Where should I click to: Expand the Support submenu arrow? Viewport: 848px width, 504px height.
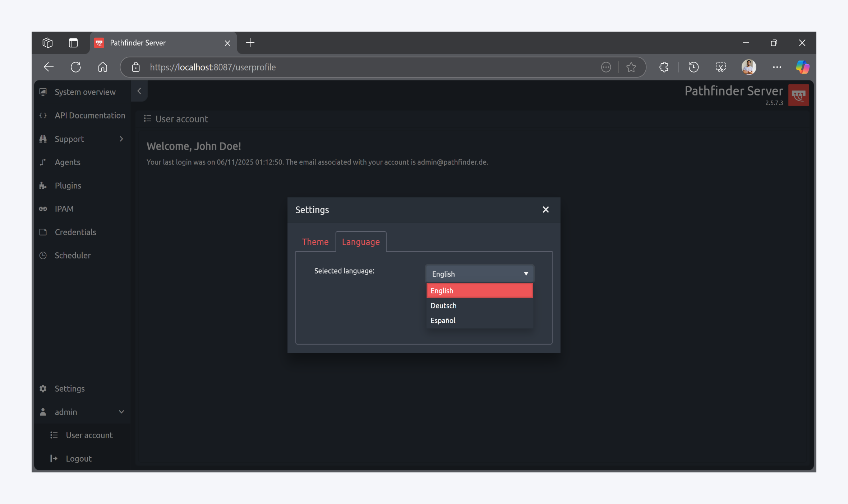pyautogui.click(x=121, y=139)
